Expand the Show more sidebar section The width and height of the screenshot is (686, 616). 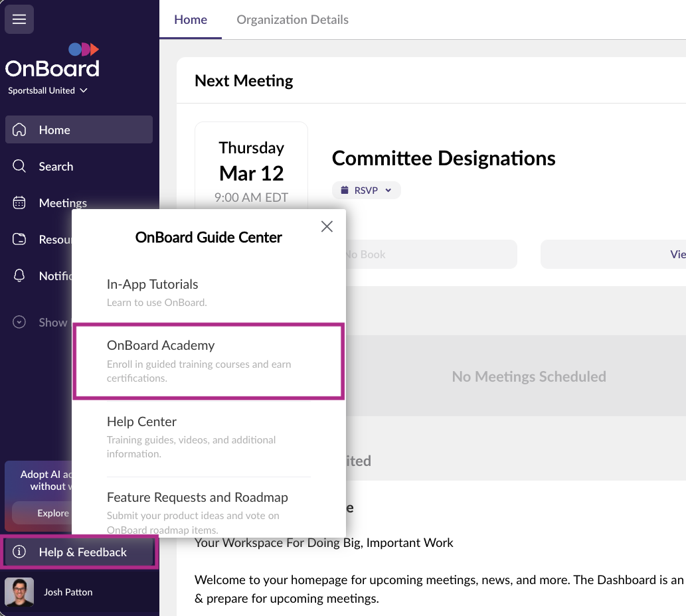pos(40,323)
